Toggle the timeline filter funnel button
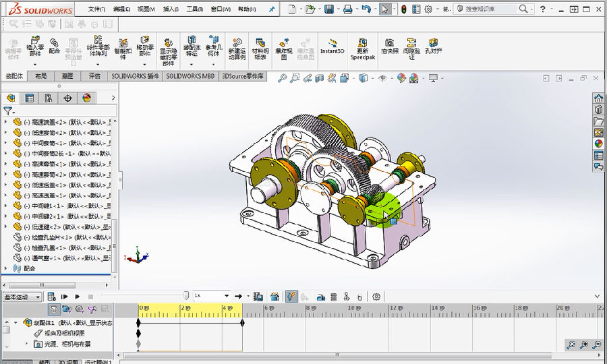The height and width of the screenshot is (364, 607). click(x=53, y=309)
